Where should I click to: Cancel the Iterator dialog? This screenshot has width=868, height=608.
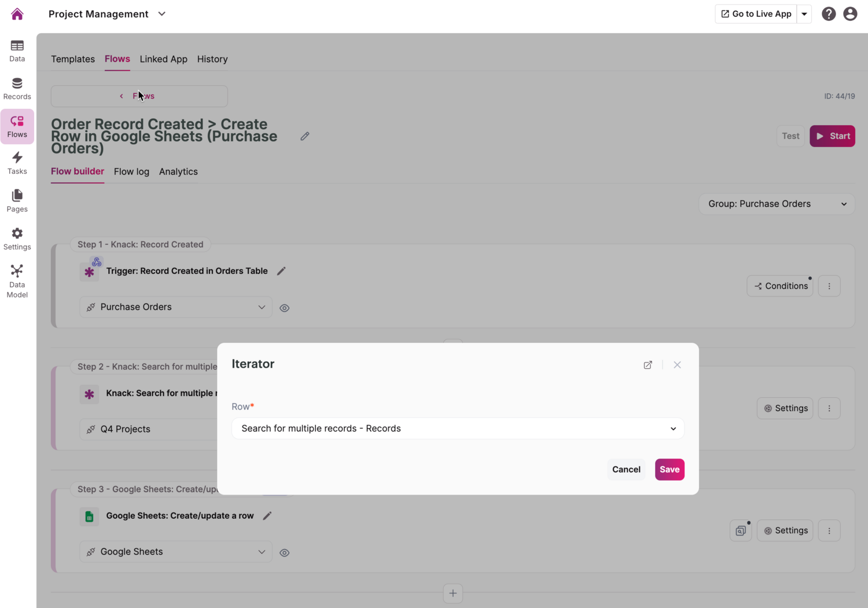pos(626,470)
